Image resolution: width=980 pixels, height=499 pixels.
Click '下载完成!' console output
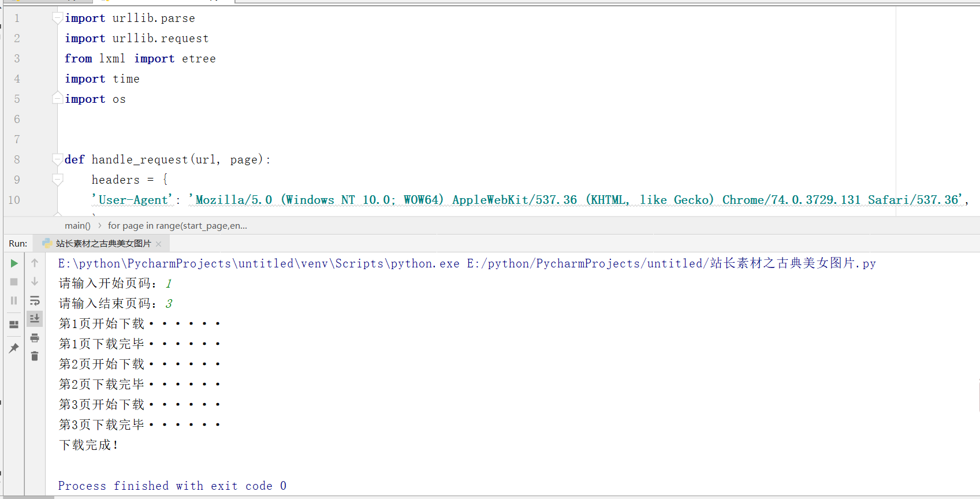[88, 445]
